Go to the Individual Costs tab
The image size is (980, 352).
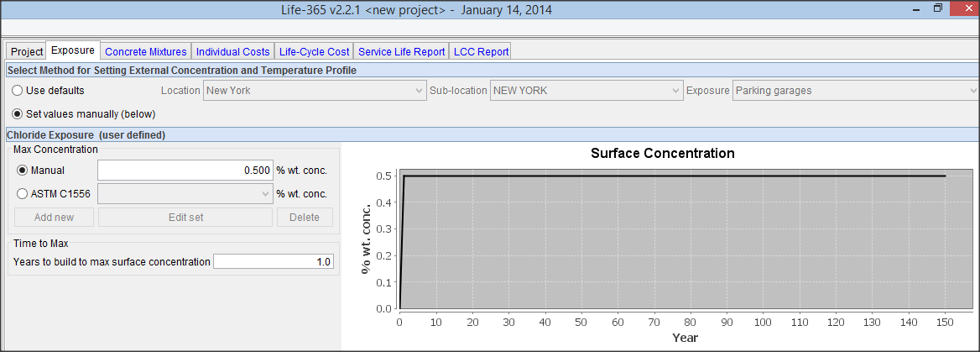coord(232,51)
